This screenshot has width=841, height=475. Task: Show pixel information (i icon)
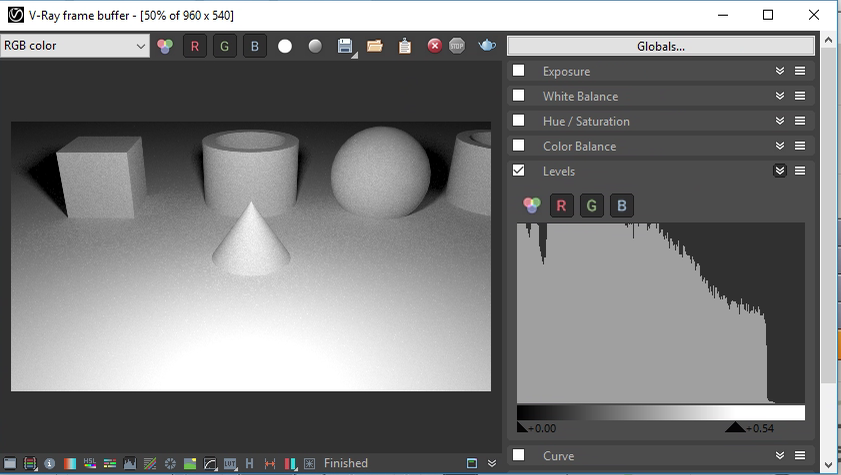click(49, 463)
